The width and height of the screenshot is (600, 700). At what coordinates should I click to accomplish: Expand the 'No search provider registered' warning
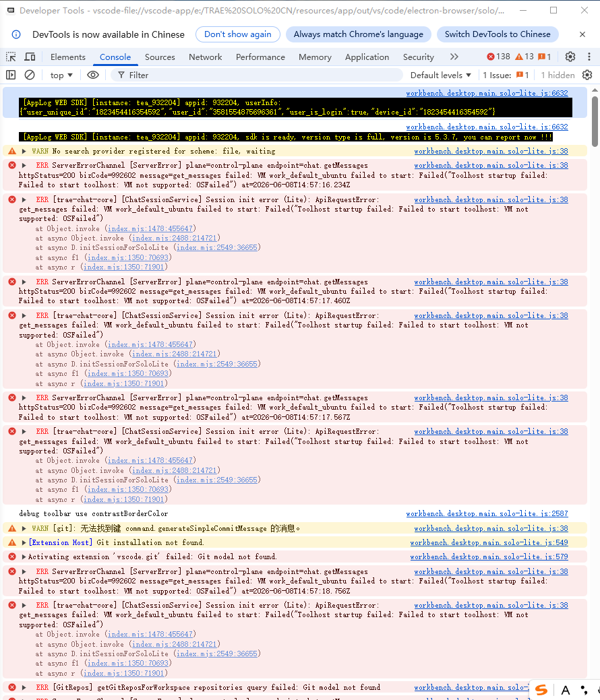[24, 152]
